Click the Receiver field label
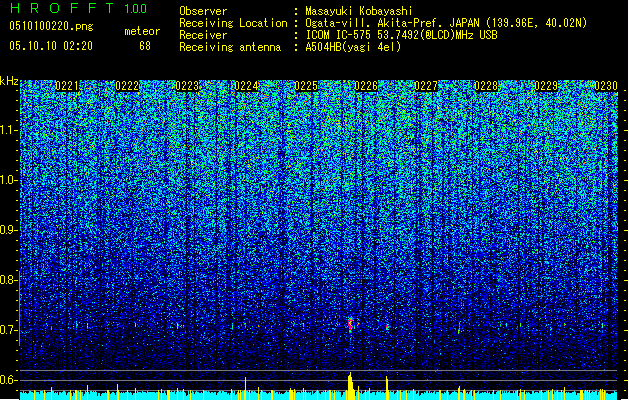Image resolution: width=629 pixels, height=400 pixels. (203, 35)
